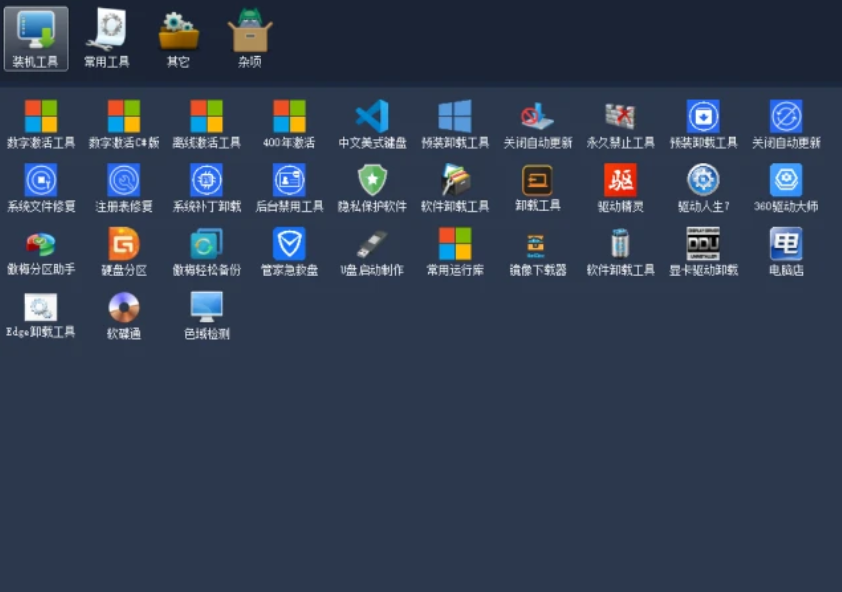The image size is (842, 592).
Task: Switch to the 装机工具 tab
Action: click(x=36, y=39)
